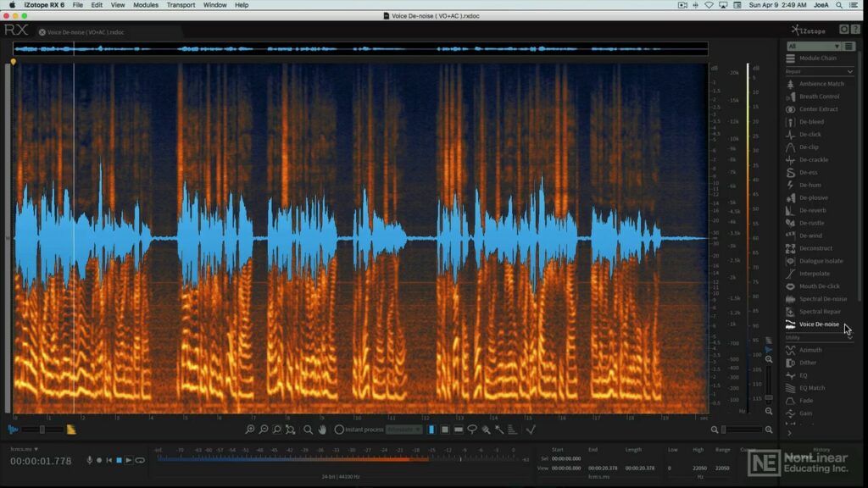Stop playback with the stop button
The image size is (868, 488).
point(119,460)
